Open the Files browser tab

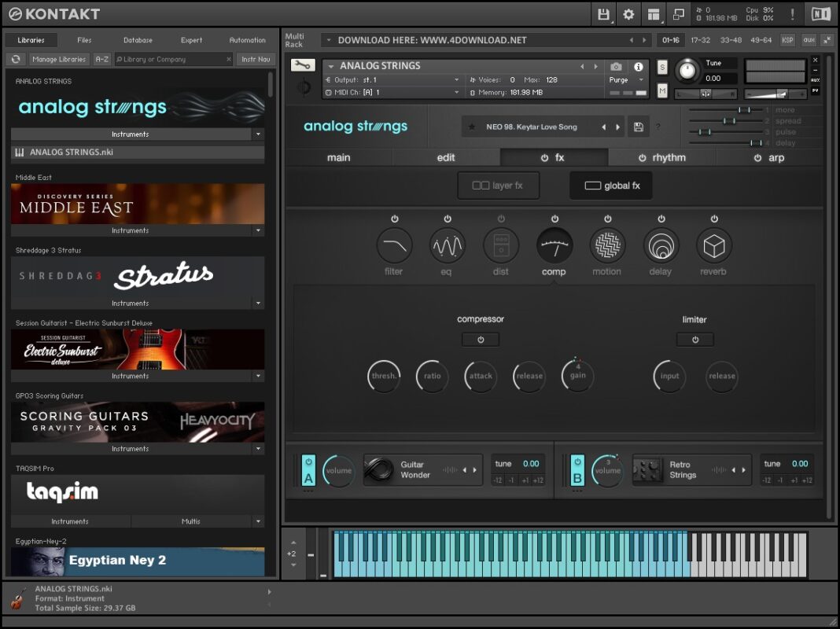pyautogui.click(x=84, y=40)
